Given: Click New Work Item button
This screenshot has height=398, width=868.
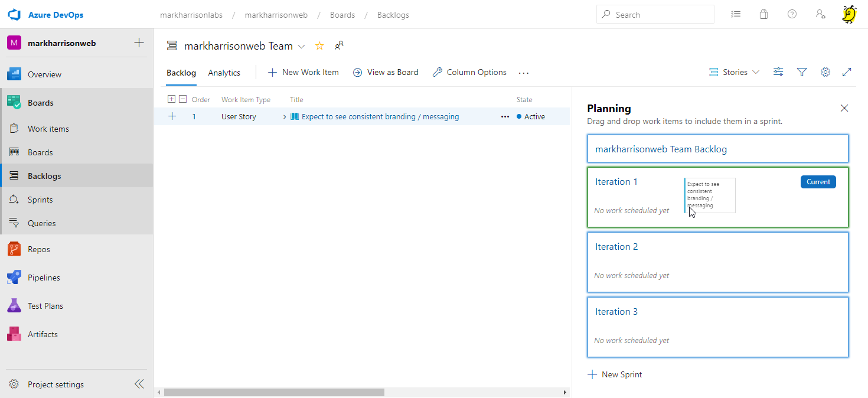Looking at the screenshot, I should [x=304, y=72].
